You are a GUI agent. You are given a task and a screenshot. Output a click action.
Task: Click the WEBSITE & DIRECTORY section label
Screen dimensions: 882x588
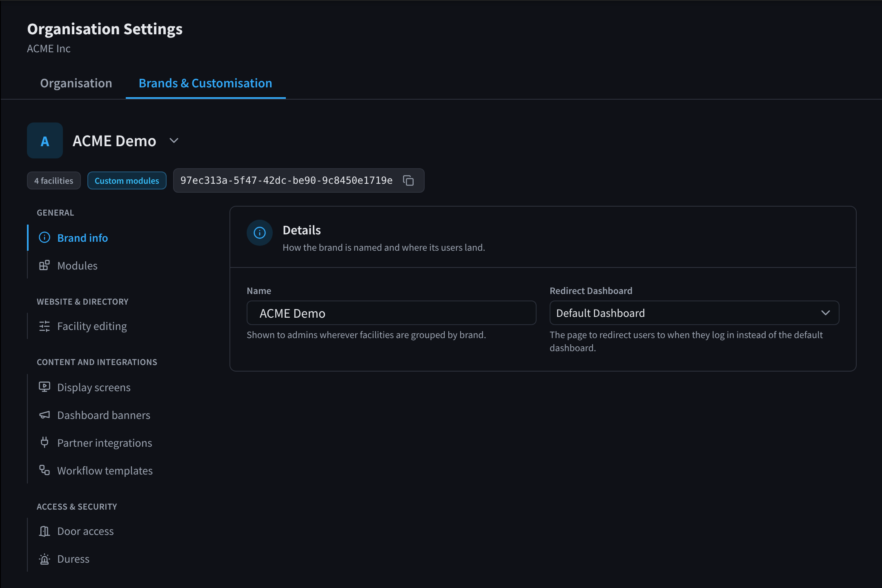coord(82,302)
